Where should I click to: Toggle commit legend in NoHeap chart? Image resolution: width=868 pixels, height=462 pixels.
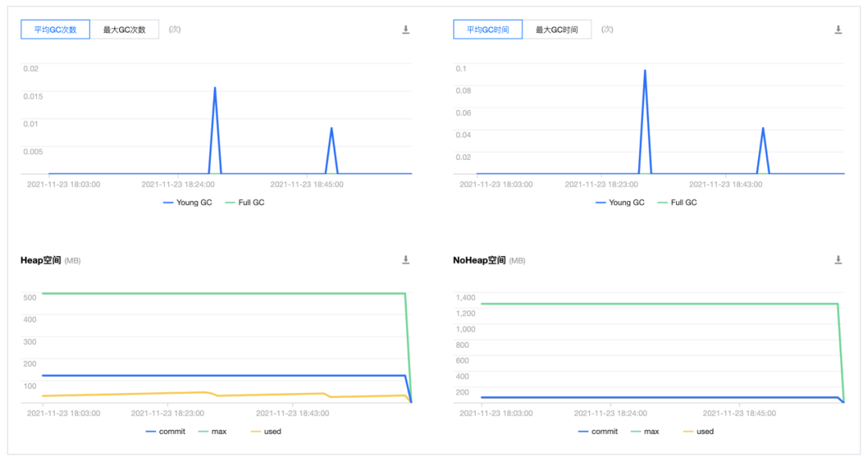[598, 431]
